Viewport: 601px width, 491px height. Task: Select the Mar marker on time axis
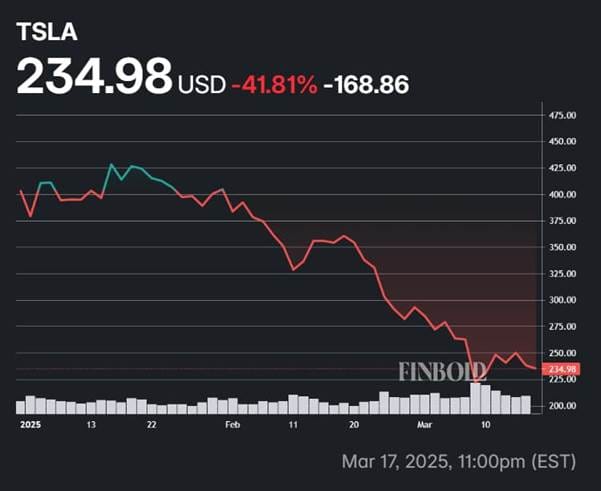click(424, 425)
